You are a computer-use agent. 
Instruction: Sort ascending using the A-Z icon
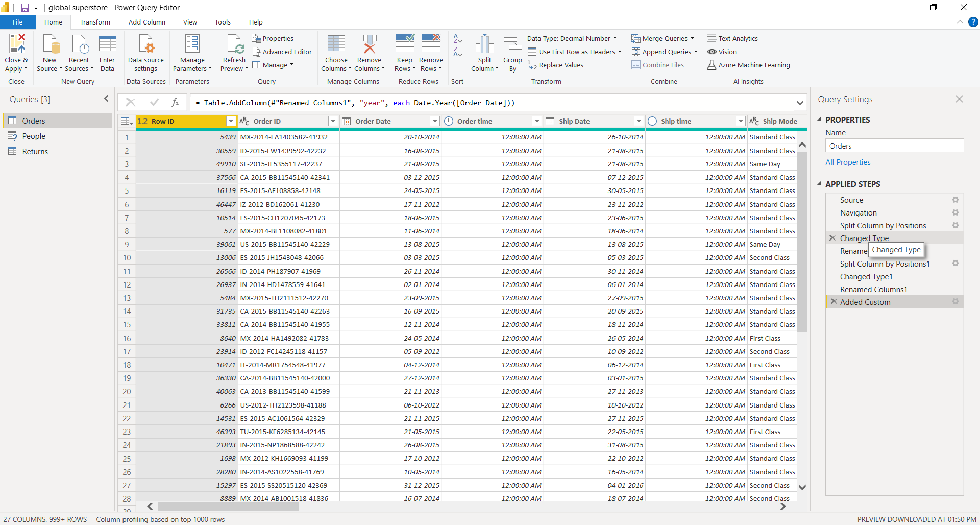pos(457,38)
